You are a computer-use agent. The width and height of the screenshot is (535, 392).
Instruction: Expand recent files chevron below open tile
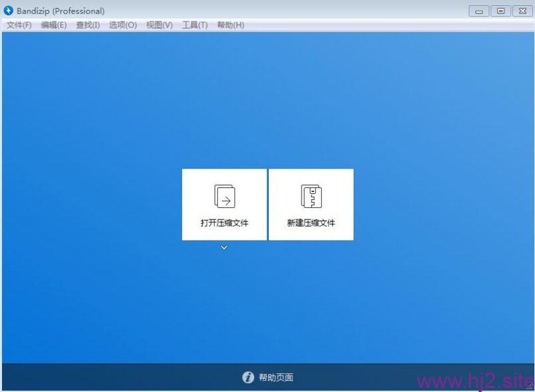224,248
